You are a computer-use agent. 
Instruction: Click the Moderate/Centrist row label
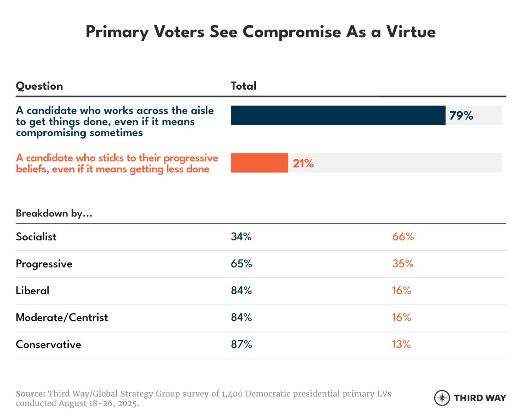click(x=62, y=318)
